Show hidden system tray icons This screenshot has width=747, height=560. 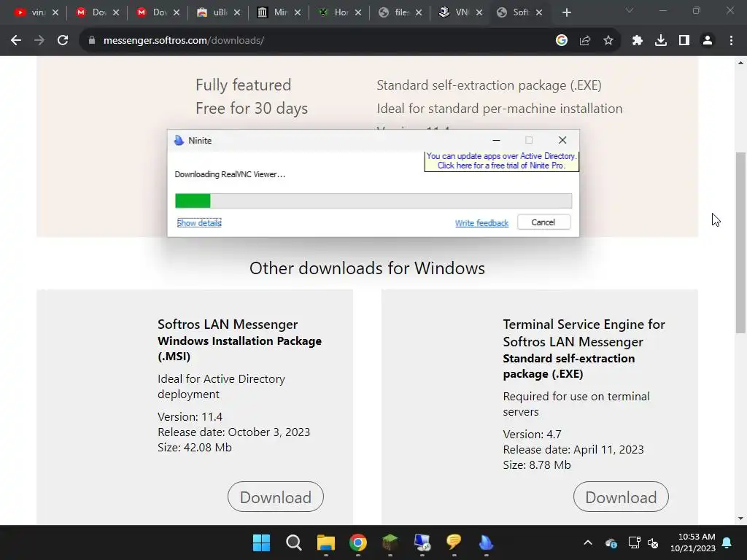coord(588,542)
